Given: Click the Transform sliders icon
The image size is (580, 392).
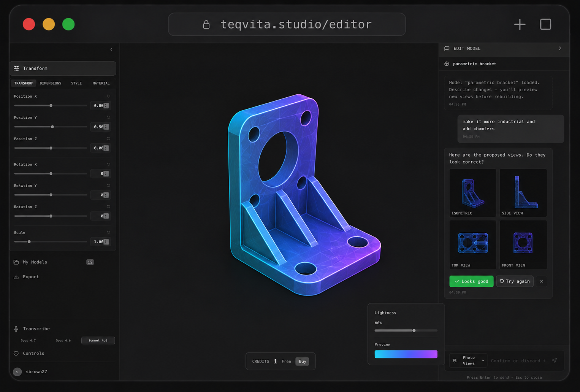Looking at the screenshot, I should [x=16, y=68].
